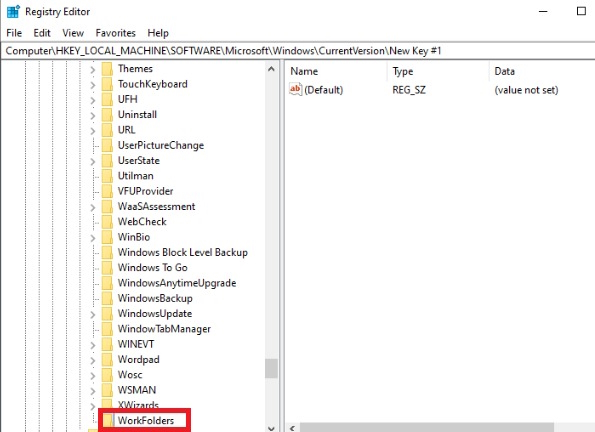595x432 pixels.
Task: Select the Utilman key label
Action: point(135,176)
